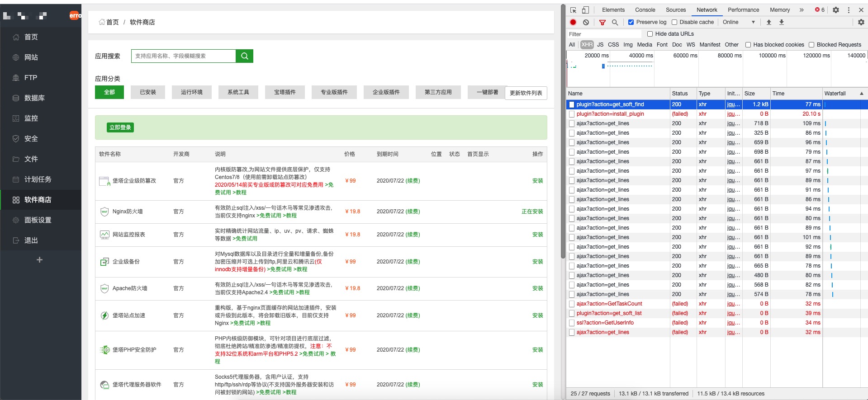Click 安装 for 堡塔企业级防篡改
The image size is (868, 400).
click(x=537, y=181)
